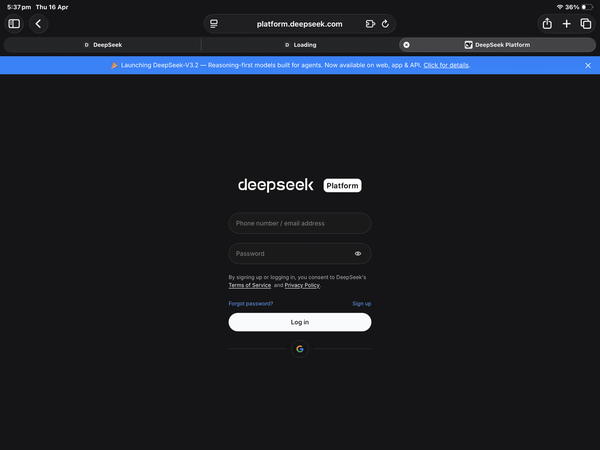Open the Terms of Service link
This screenshot has width=600, height=450.
pos(250,285)
